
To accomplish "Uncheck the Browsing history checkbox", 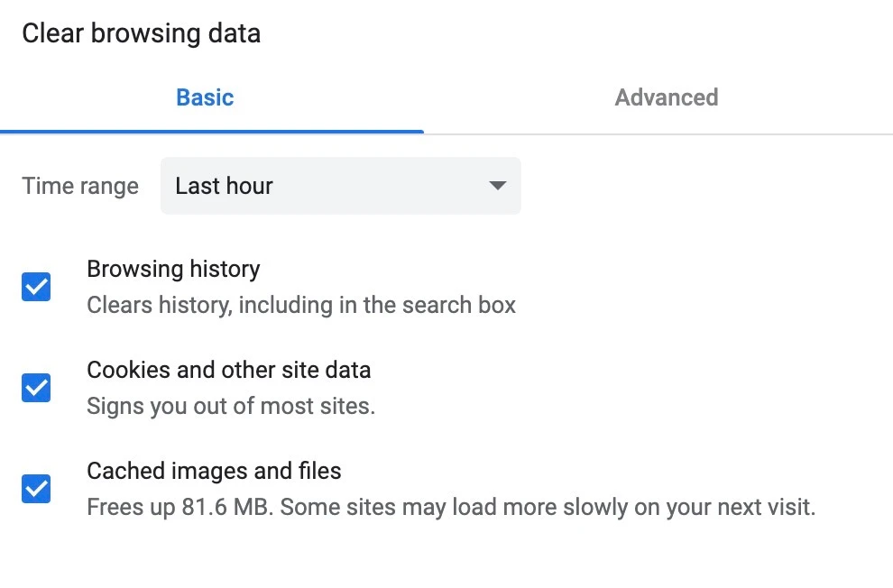I will (36, 288).
